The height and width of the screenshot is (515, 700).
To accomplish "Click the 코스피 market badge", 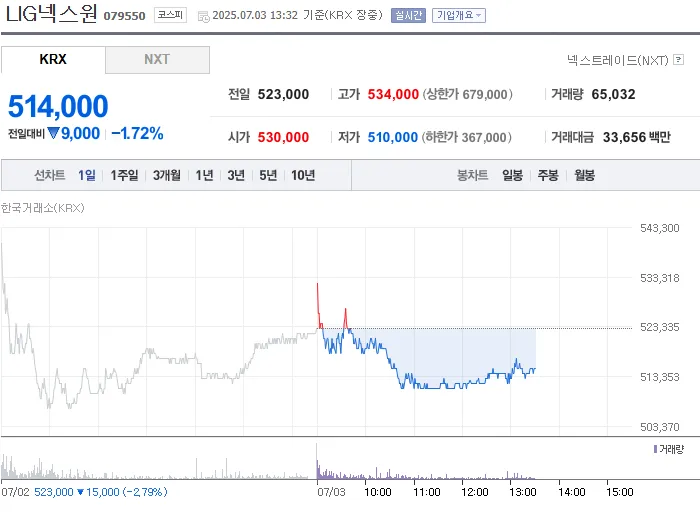I will tap(170, 15).
